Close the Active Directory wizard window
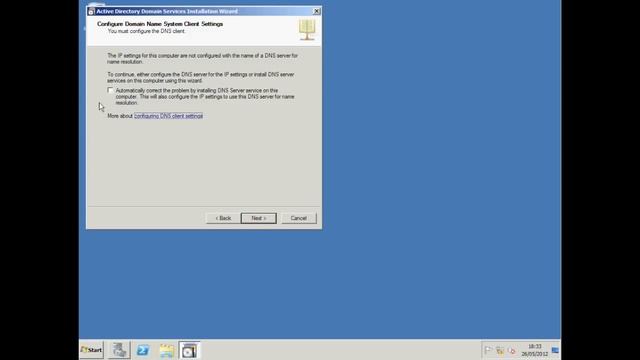Viewport: 640px width, 360px height. [316, 11]
